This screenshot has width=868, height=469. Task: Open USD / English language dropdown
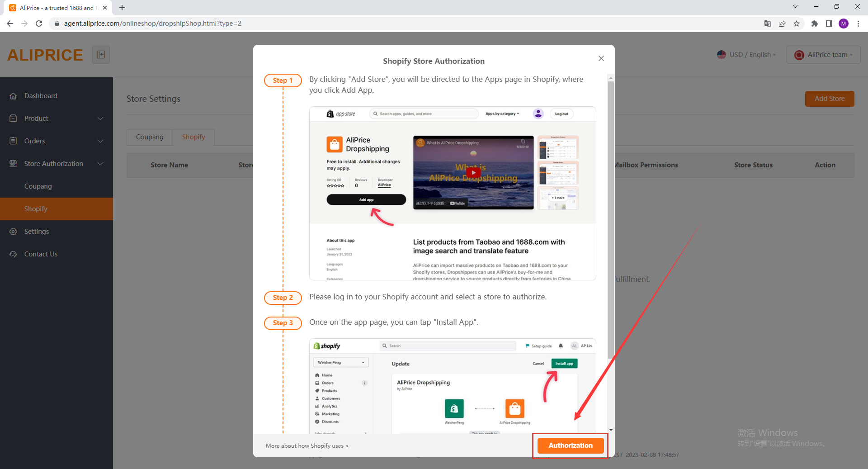pos(747,55)
